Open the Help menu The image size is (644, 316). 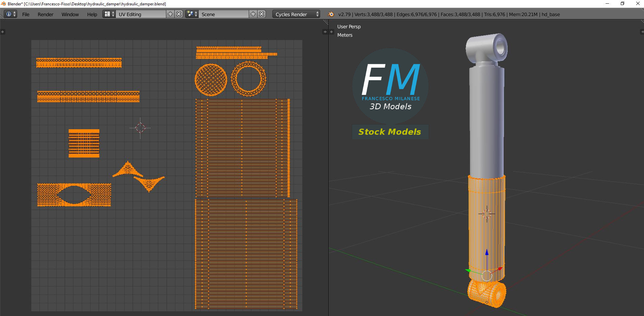92,14
